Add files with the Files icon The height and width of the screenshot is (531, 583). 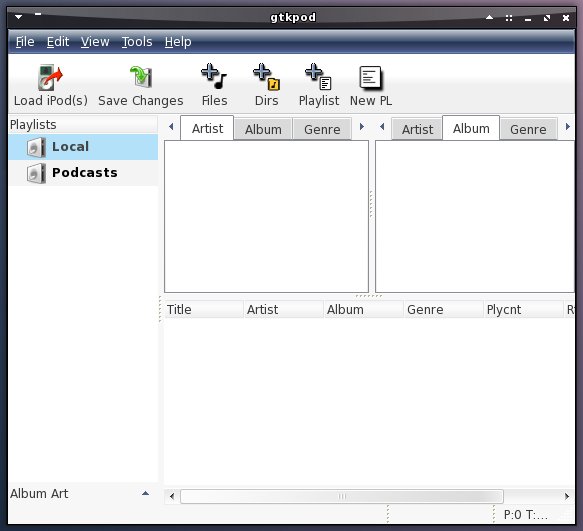(214, 76)
